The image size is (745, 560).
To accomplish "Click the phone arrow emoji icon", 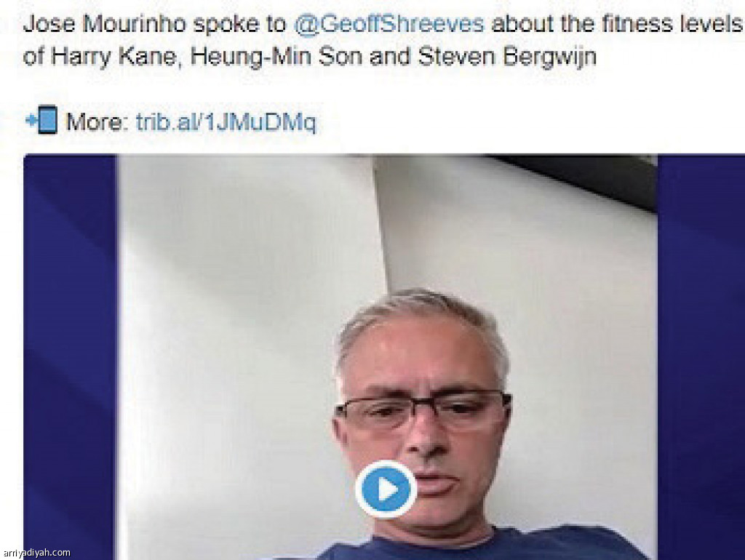I will pos(41,120).
